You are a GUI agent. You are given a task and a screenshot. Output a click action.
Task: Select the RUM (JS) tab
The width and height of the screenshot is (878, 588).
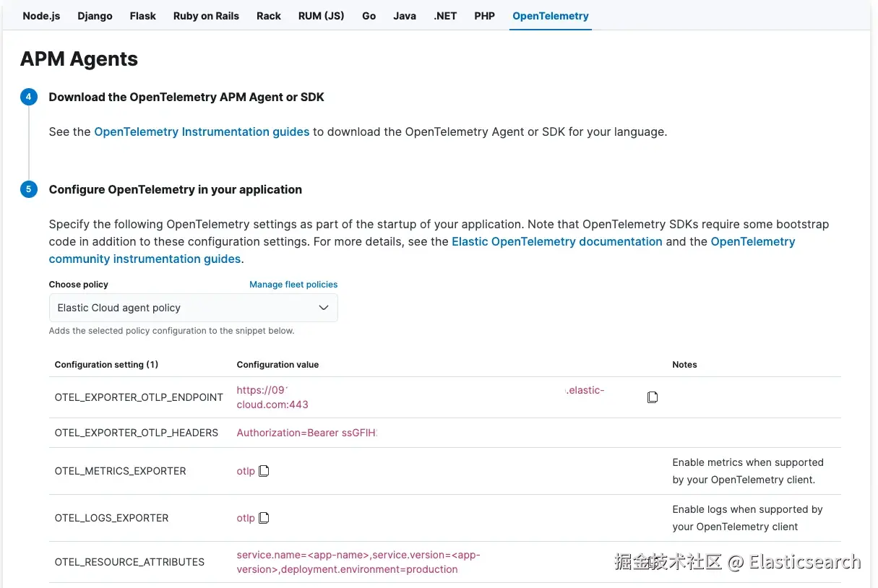(321, 16)
